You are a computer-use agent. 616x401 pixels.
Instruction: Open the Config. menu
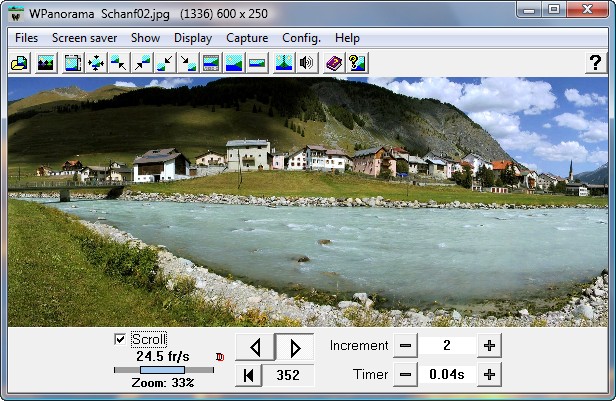point(301,38)
